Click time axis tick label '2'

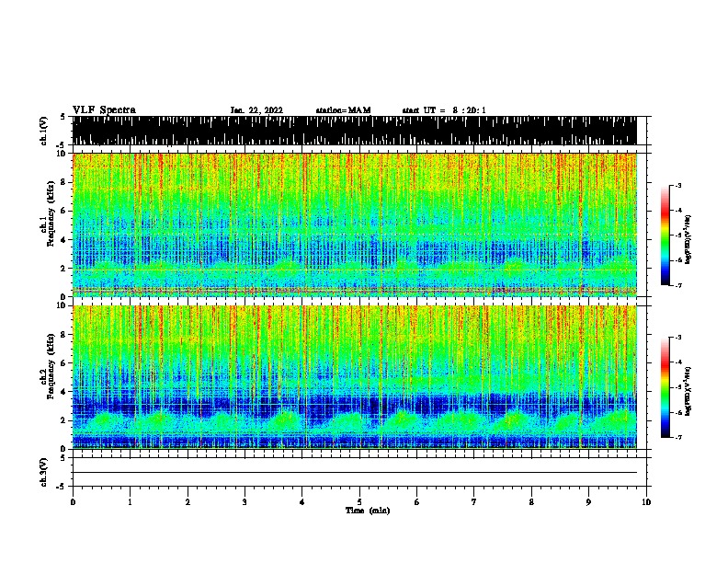click(x=188, y=501)
